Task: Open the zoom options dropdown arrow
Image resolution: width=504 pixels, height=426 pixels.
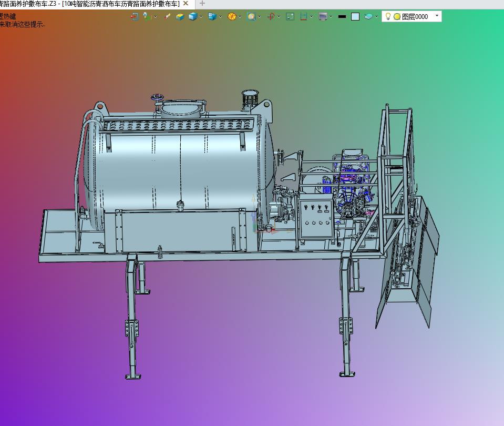Action: (260, 17)
